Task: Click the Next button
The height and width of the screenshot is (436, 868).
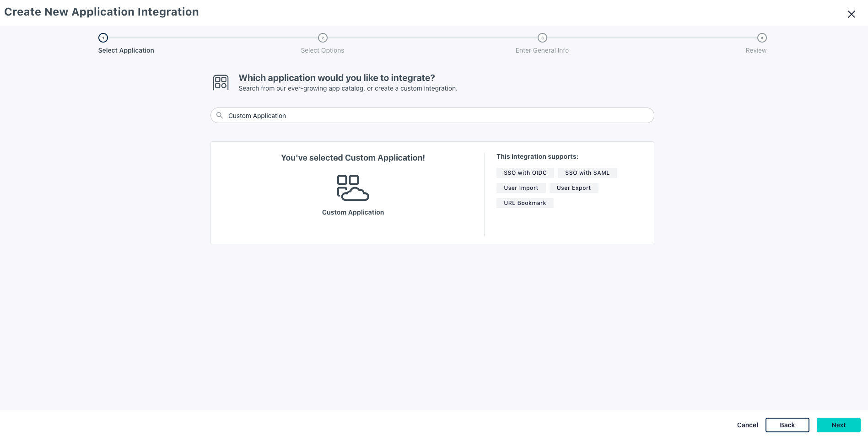Action: pyautogui.click(x=838, y=425)
